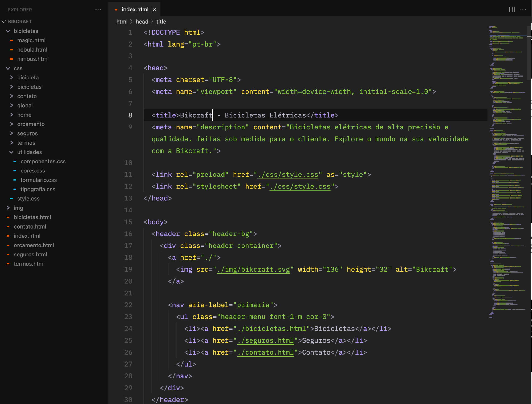This screenshot has width=532, height=404.
Task: Follow ./img/bikcraft.svg source link
Action: [x=253, y=270]
